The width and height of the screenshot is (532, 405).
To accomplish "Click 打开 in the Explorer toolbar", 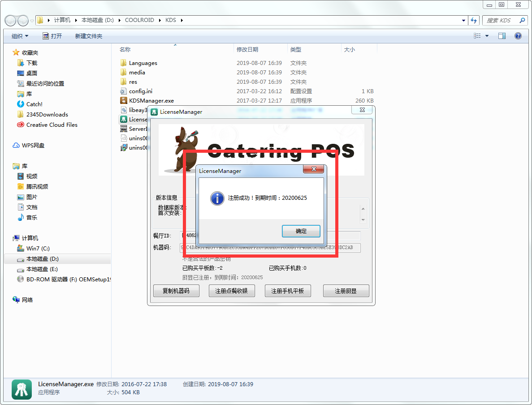I will 52,36.
